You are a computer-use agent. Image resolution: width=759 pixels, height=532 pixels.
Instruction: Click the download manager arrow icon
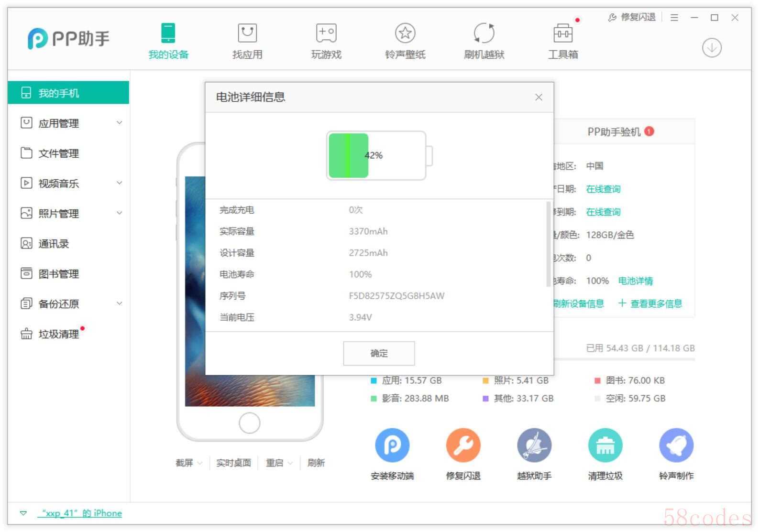pos(712,48)
